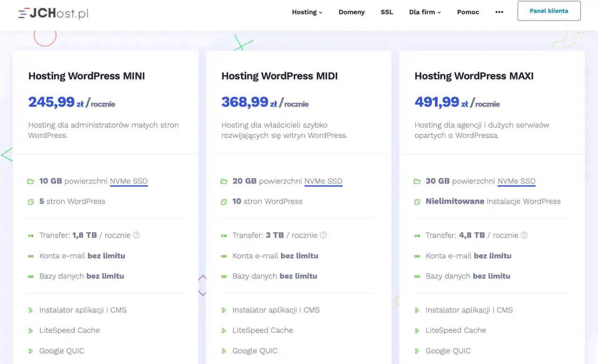This screenshot has width=598, height=364.
Task: Click the JCHost.pl logo
Action: pos(53,13)
